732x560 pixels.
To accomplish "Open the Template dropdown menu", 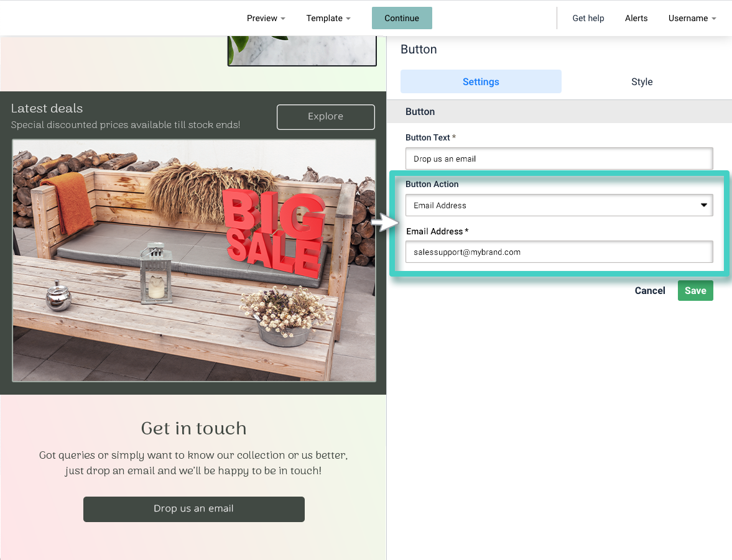I will tap(328, 18).
